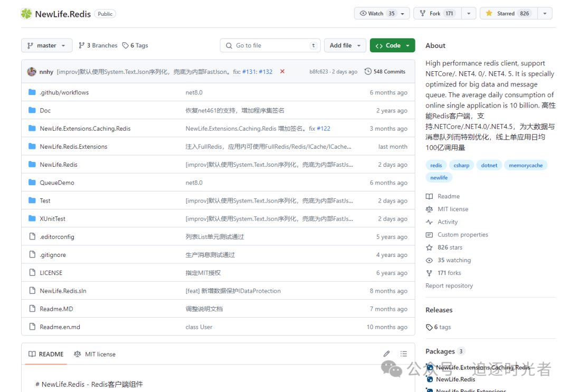
Task: Switch to the MIT license tab
Action: click(94, 354)
